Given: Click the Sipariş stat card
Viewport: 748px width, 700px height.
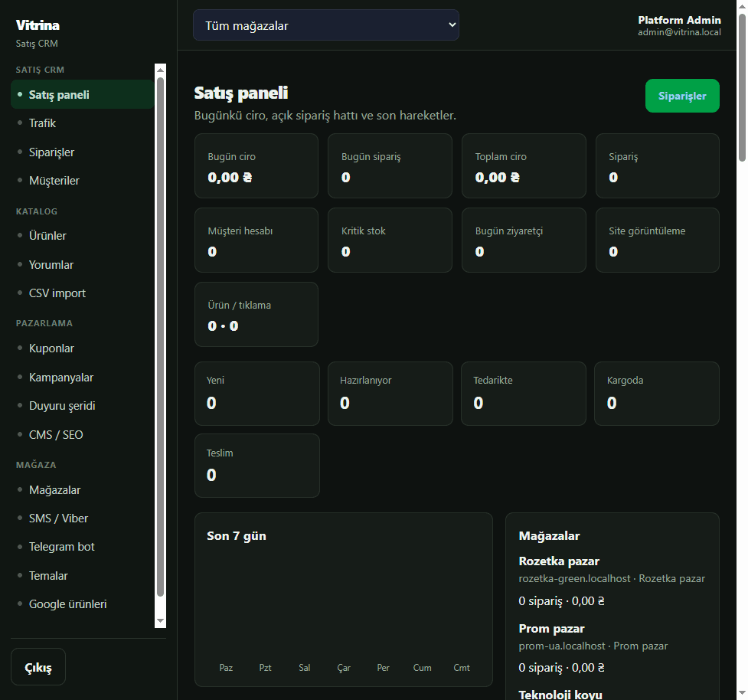Looking at the screenshot, I should [658, 166].
